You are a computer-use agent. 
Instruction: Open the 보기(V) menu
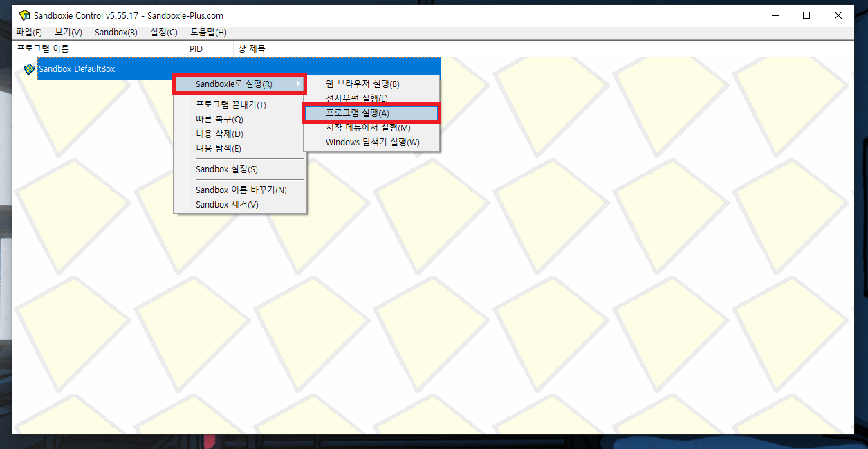[68, 33]
